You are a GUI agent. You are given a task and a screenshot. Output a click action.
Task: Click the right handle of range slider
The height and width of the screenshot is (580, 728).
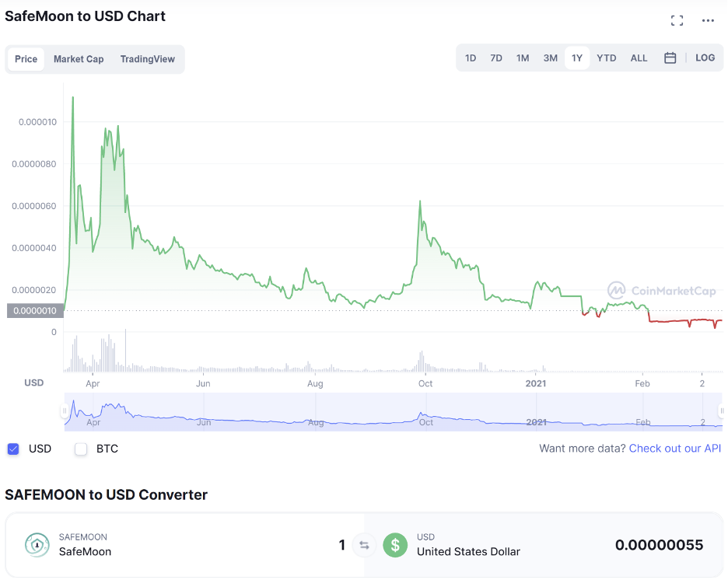723,411
